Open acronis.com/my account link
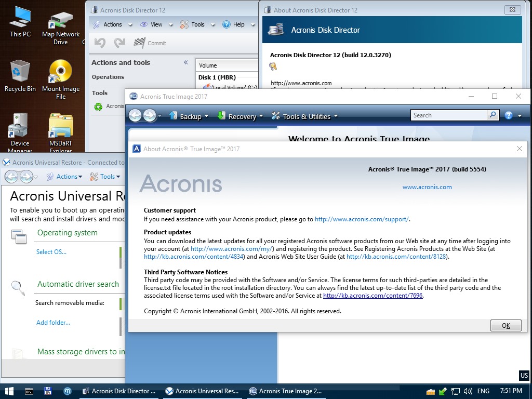The width and height of the screenshot is (532, 399). coord(232,249)
